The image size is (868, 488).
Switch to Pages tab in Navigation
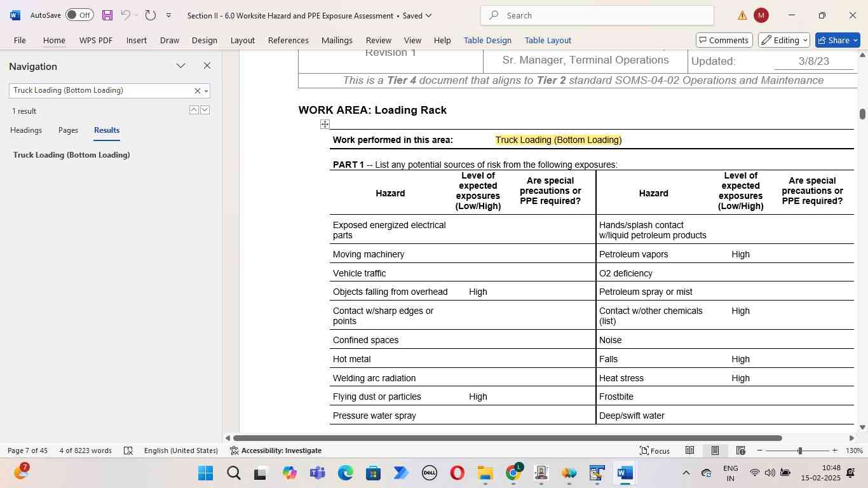(68, 130)
